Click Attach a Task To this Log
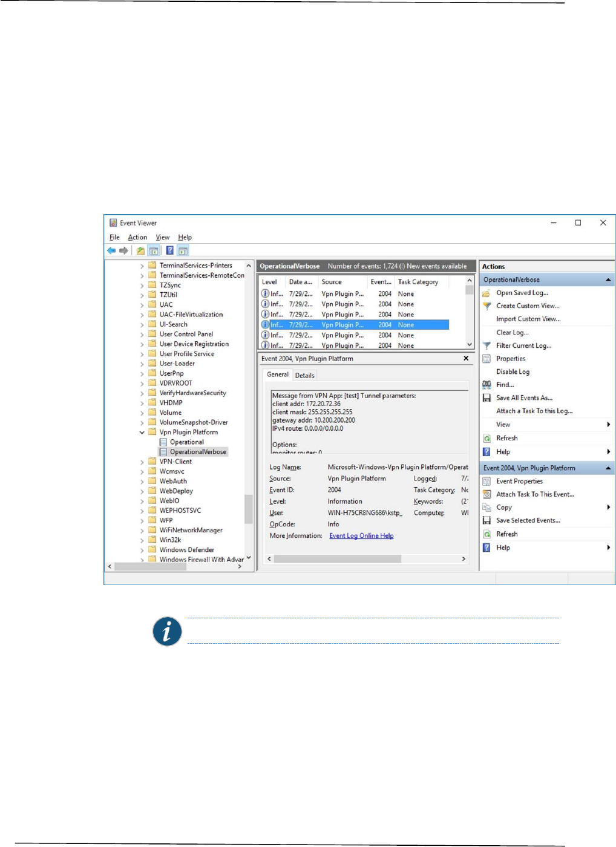The image size is (616, 847). 534,411
